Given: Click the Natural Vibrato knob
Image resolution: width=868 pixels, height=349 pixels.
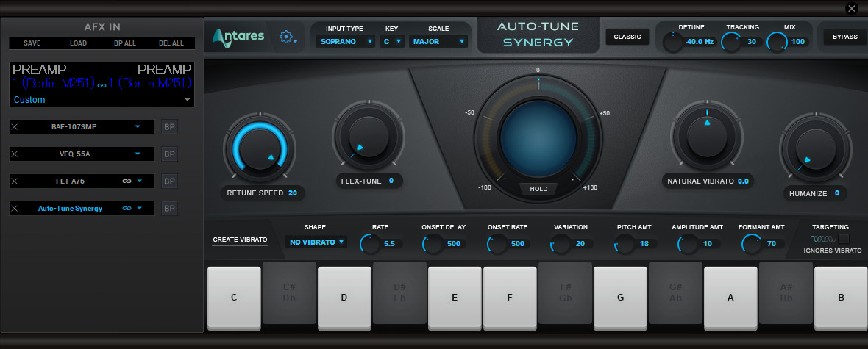Looking at the screenshot, I should 707,137.
